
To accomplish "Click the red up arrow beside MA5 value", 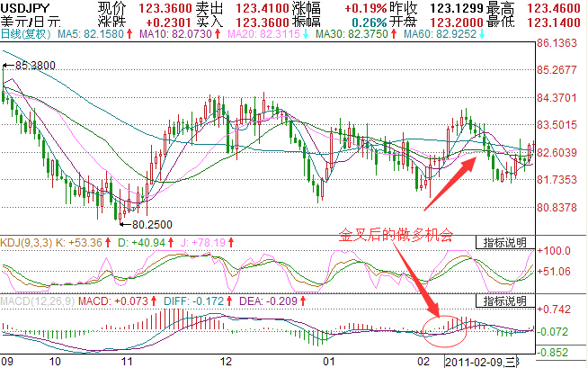I will coord(129,33).
